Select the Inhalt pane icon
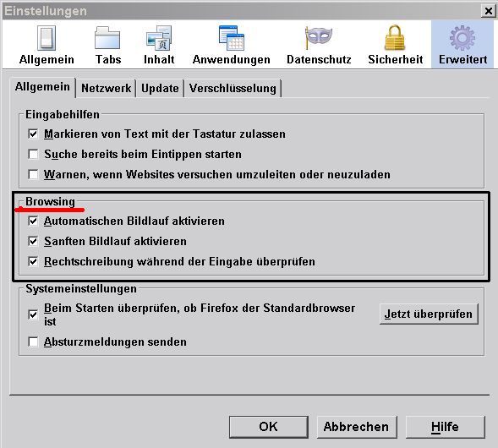 click(159, 38)
